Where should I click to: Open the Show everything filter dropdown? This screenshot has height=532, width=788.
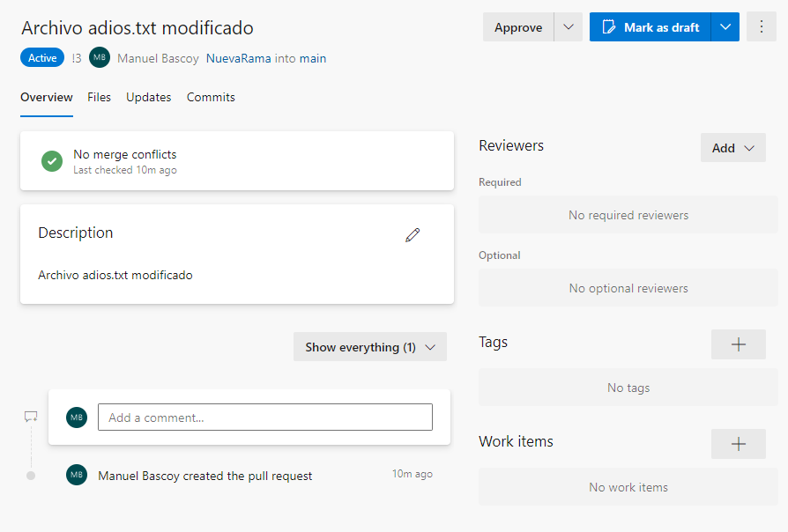tap(370, 347)
